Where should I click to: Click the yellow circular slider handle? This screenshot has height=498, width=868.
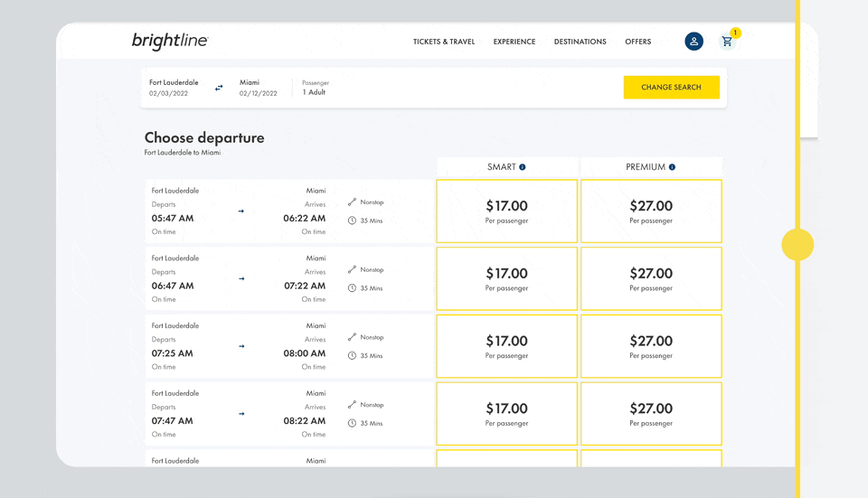pos(797,245)
